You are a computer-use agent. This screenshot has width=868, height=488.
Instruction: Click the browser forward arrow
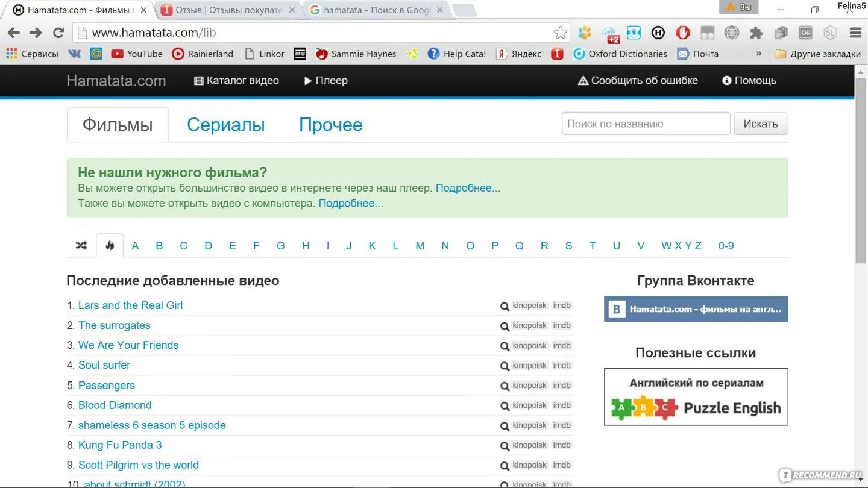tap(36, 33)
